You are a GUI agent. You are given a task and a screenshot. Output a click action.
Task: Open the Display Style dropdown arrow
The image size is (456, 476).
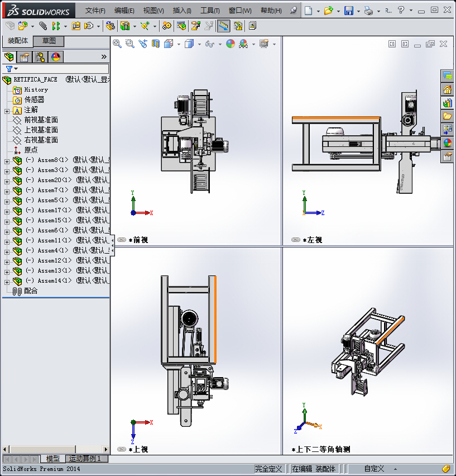click(199, 44)
